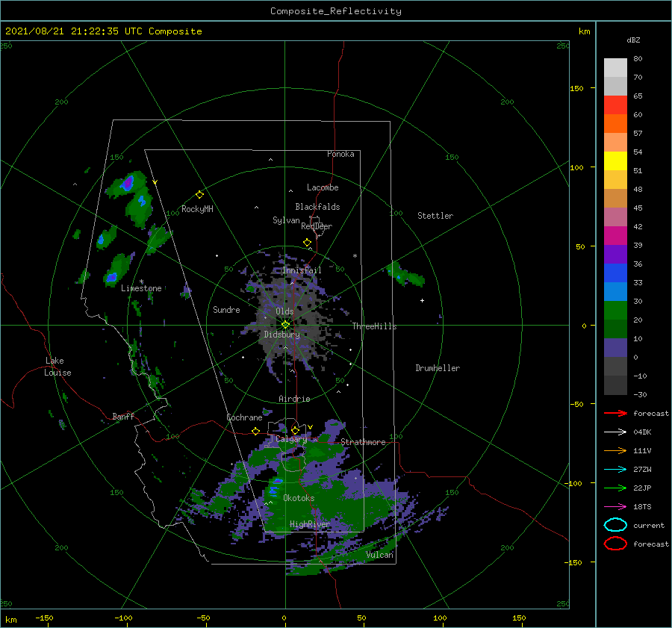Viewport: 672px width, 628px height.
Task: Select the Cochrane label
Action: coord(244,417)
